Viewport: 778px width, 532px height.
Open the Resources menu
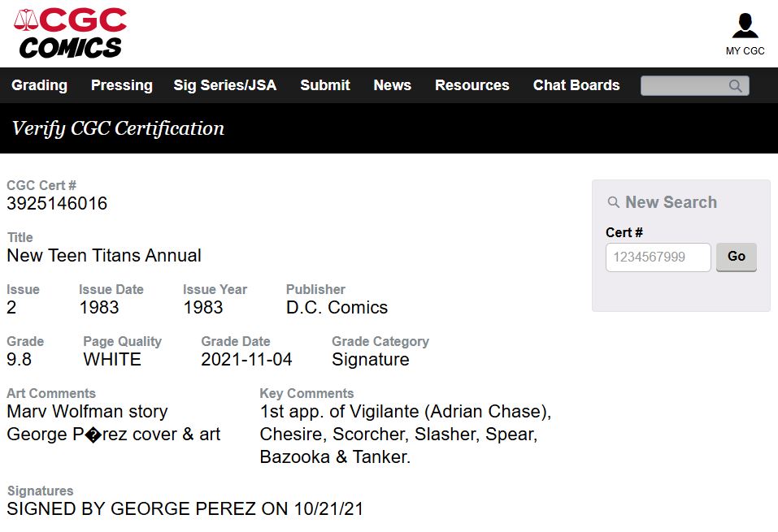[472, 85]
